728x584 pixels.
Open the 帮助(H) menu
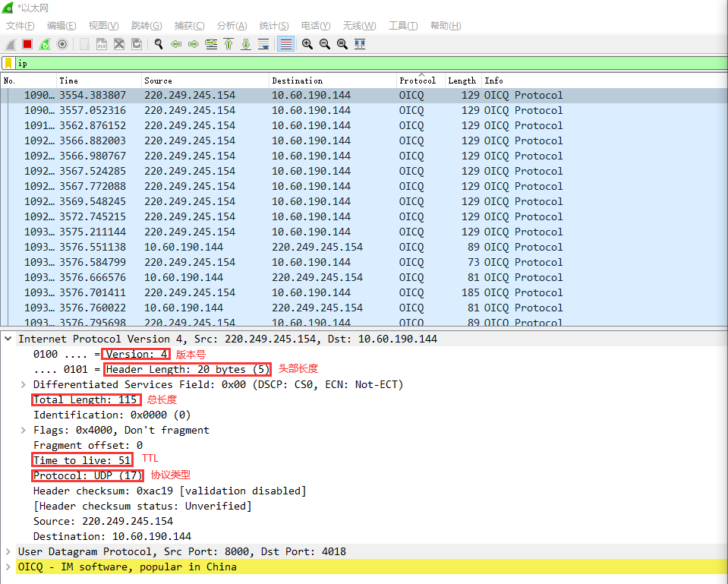click(446, 26)
